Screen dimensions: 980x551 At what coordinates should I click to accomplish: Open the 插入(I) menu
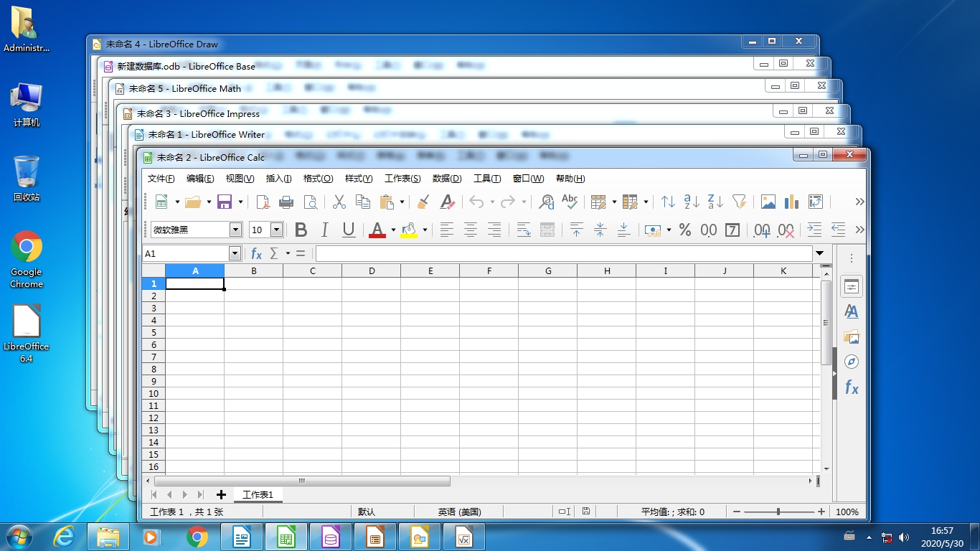point(278,179)
